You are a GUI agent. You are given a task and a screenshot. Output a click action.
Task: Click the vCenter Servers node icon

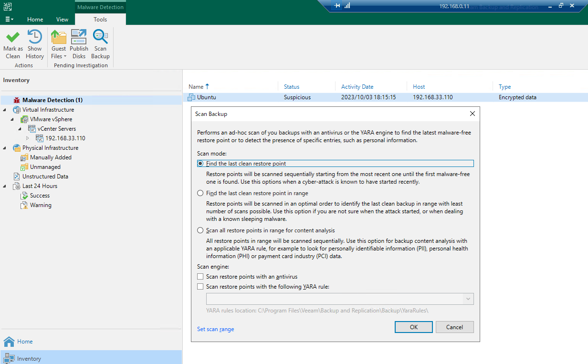click(32, 129)
